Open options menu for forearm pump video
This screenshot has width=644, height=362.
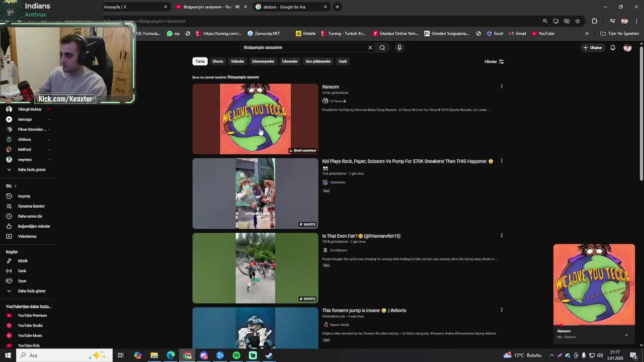(x=502, y=310)
